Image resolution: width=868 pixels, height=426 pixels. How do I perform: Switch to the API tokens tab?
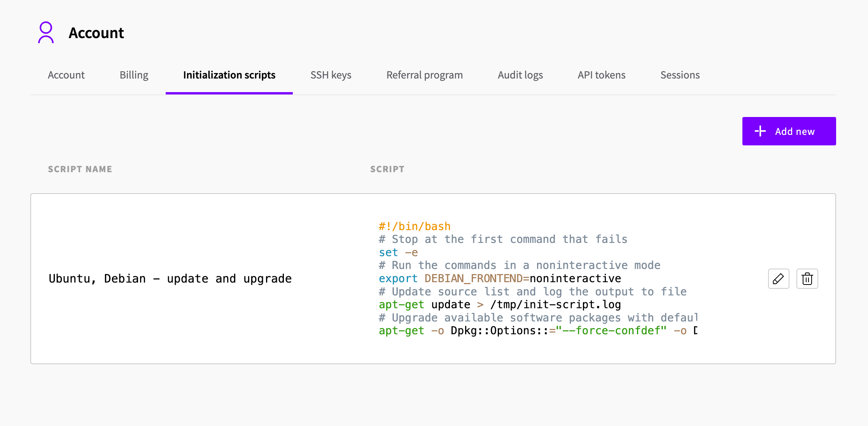[602, 75]
